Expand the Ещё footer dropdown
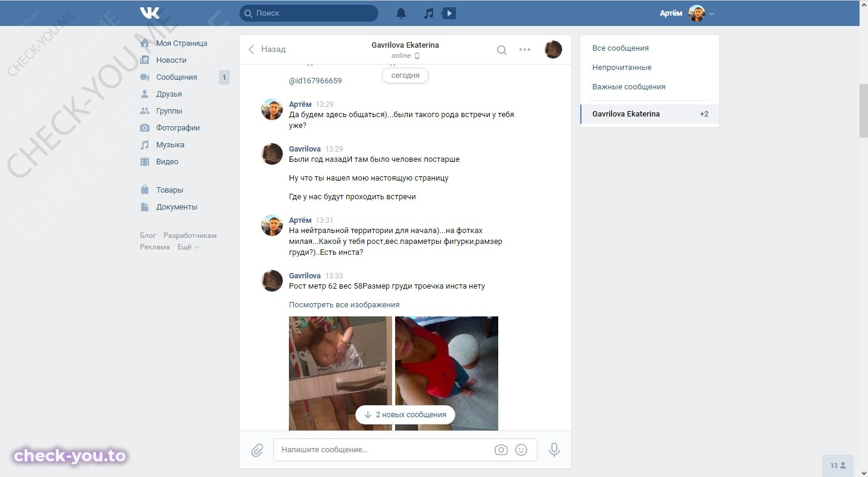Image resolution: width=868 pixels, height=477 pixels. click(188, 247)
